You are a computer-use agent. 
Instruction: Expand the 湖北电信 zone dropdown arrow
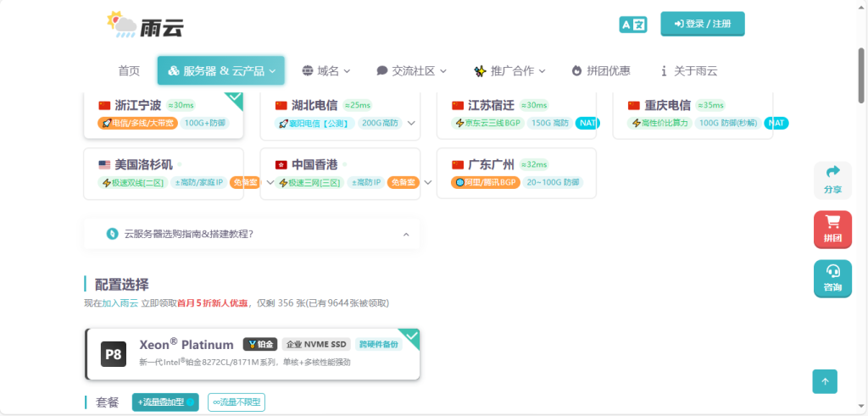tap(411, 123)
